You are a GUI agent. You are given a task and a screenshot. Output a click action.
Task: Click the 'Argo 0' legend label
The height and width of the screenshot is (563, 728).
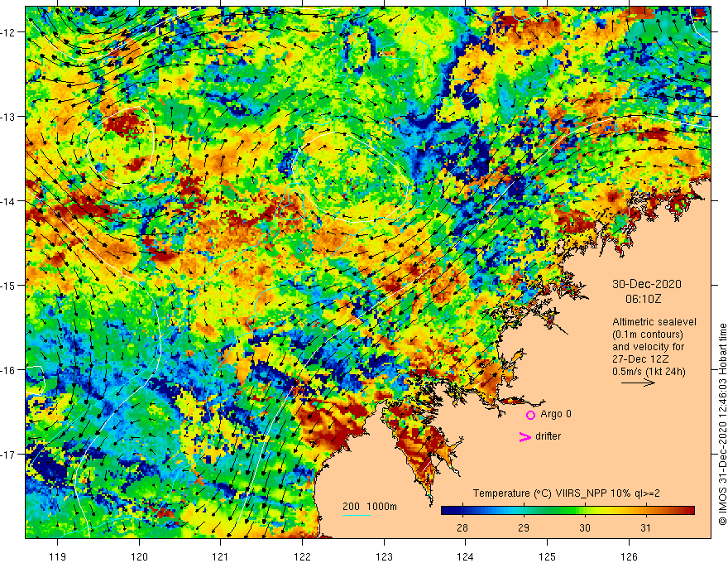click(556, 414)
